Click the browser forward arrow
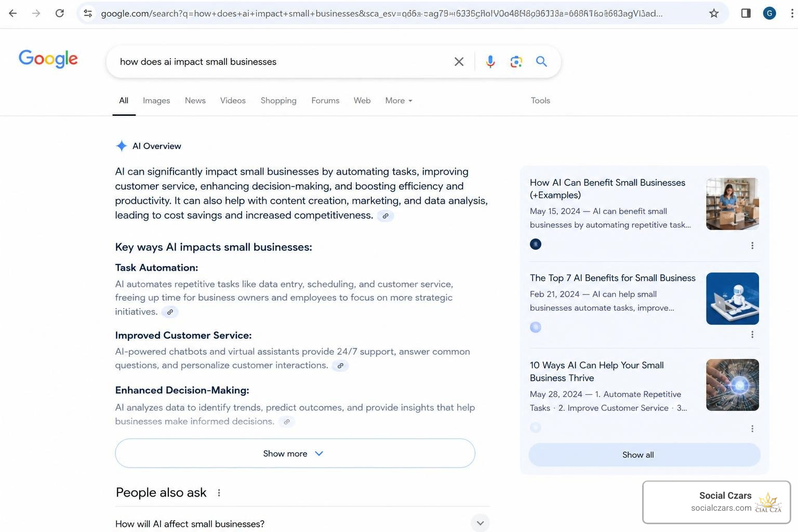This screenshot has height=532, width=798. point(36,13)
